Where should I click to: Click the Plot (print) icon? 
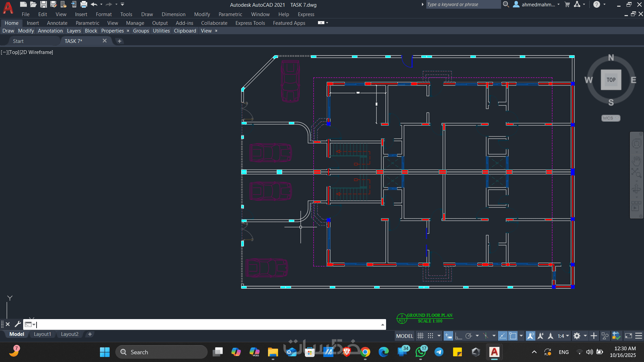(84, 4)
